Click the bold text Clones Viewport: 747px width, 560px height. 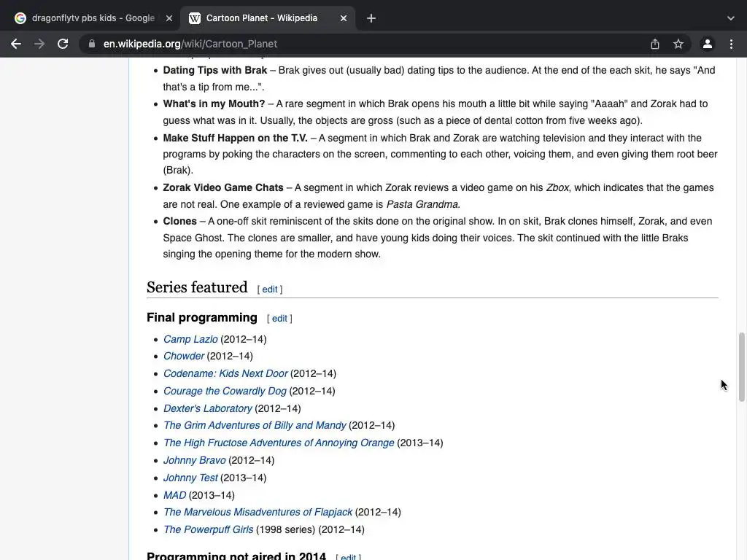tap(179, 221)
